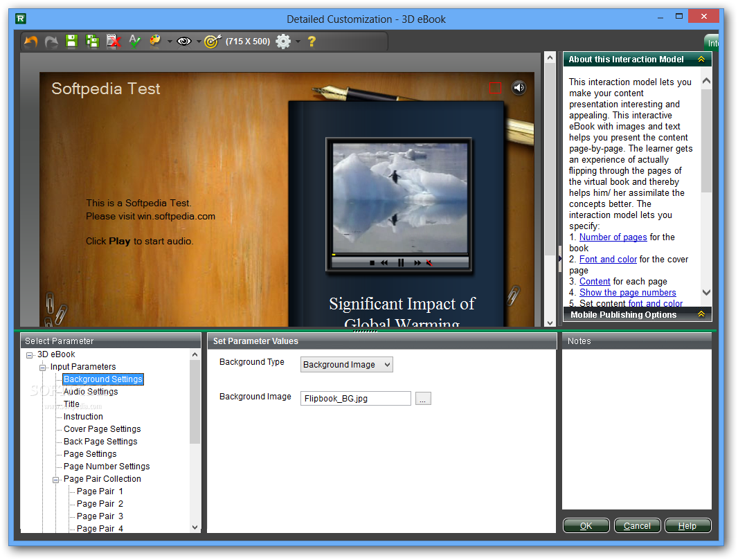The width and height of the screenshot is (738, 560).
Task: Select Background Settings in parameter tree
Action: (x=103, y=379)
